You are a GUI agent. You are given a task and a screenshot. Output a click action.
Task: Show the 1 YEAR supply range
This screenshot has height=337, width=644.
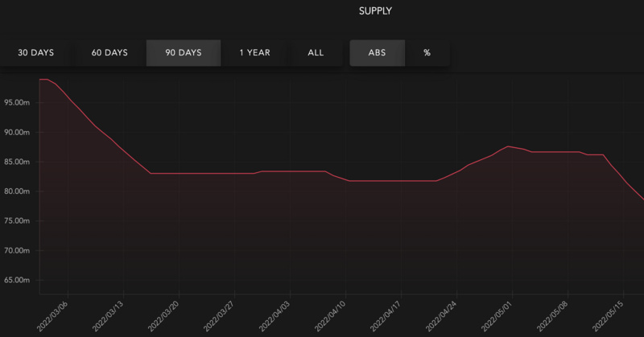pyautogui.click(x=255, y=52)
